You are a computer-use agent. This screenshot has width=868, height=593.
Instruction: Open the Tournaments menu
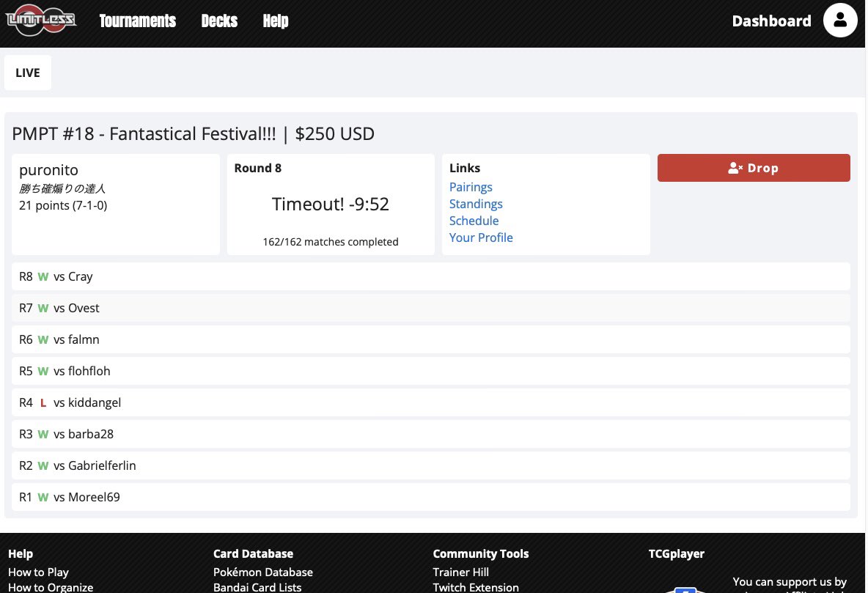click(x=137, y=21)
